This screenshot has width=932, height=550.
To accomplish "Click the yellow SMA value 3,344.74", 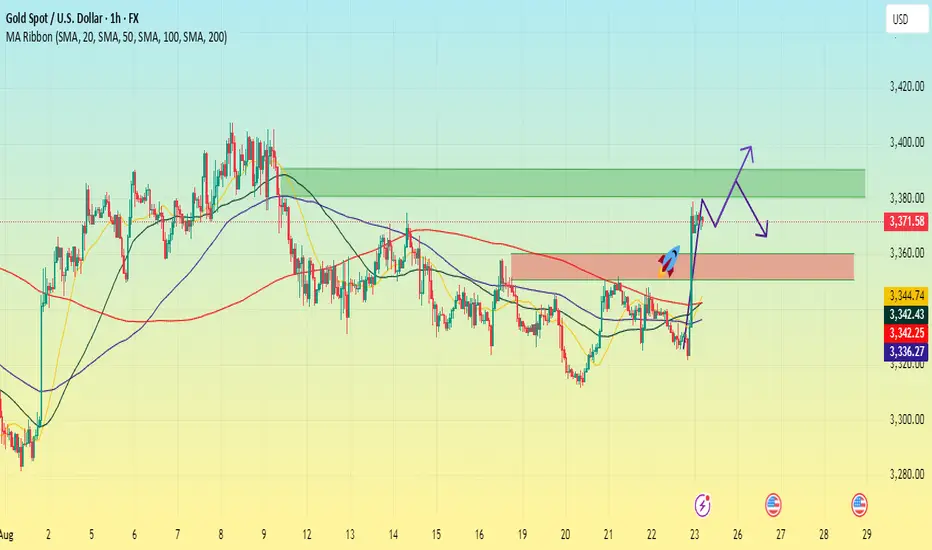I will 906,295.
